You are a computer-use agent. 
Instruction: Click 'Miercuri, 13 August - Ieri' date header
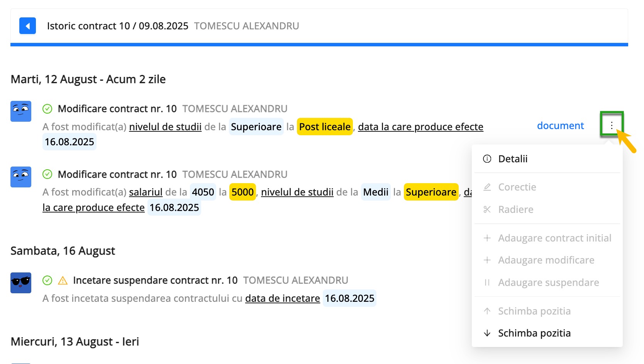(x=75, y=342)
